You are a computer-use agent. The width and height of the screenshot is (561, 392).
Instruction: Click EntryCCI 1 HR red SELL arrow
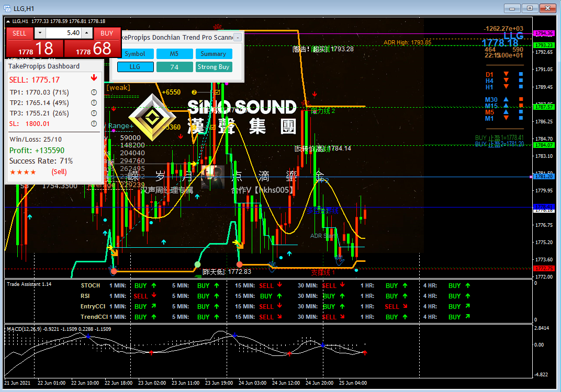pyautogui.click(x=405, y=306)
